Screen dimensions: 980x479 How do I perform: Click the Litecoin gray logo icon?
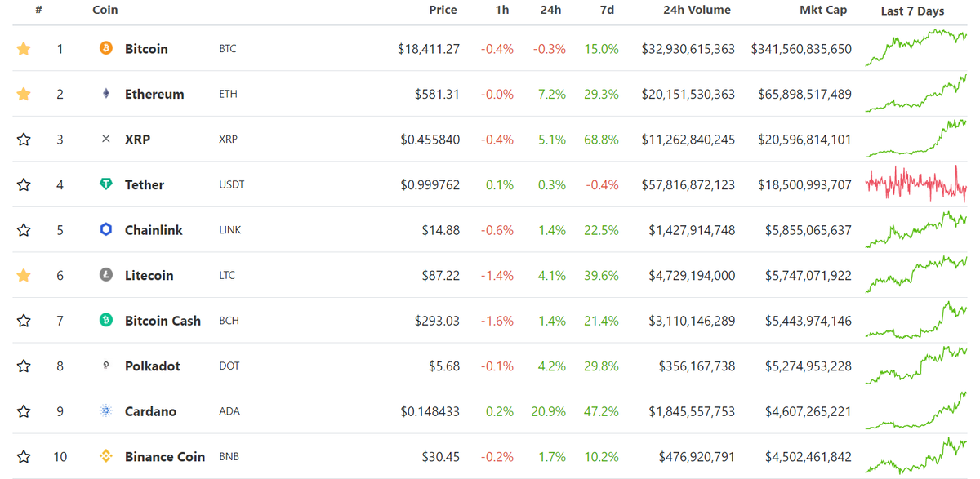coord(106,275)
